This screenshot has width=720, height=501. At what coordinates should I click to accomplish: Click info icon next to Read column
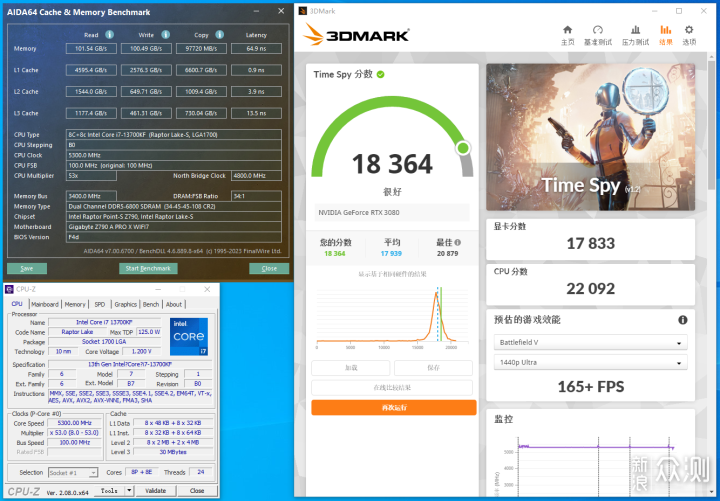(x=109, y=34)
